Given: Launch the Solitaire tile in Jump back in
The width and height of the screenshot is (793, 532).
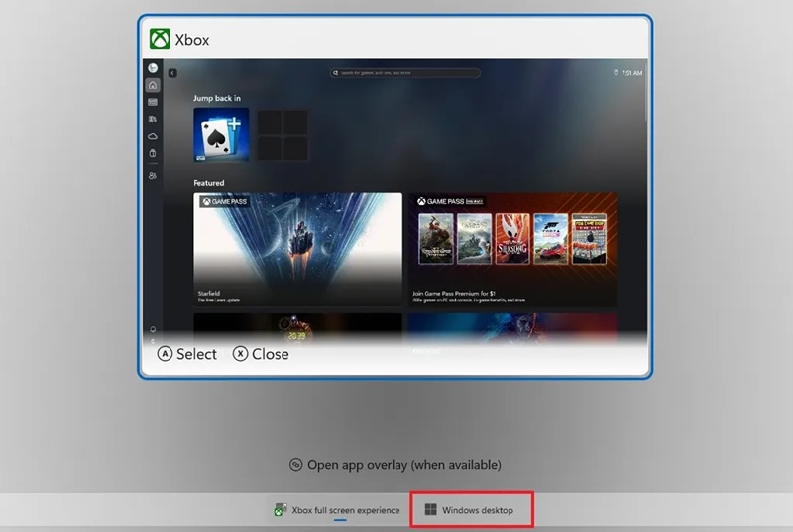Looking at the screenshot, I should [221, 135].
